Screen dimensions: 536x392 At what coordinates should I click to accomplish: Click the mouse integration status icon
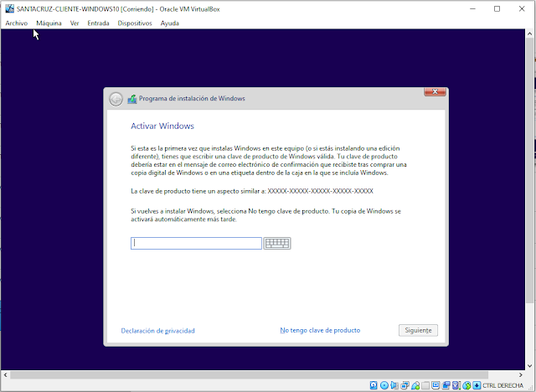466,385
